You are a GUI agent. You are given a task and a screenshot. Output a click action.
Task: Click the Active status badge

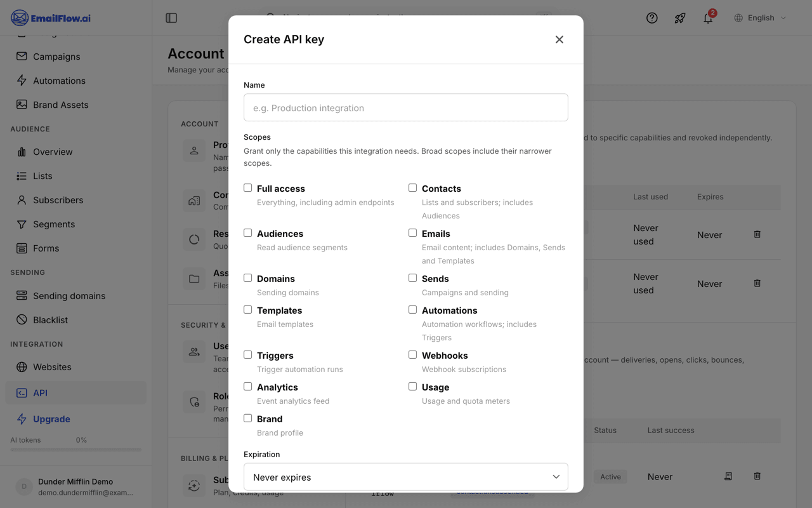click(610, 477)
